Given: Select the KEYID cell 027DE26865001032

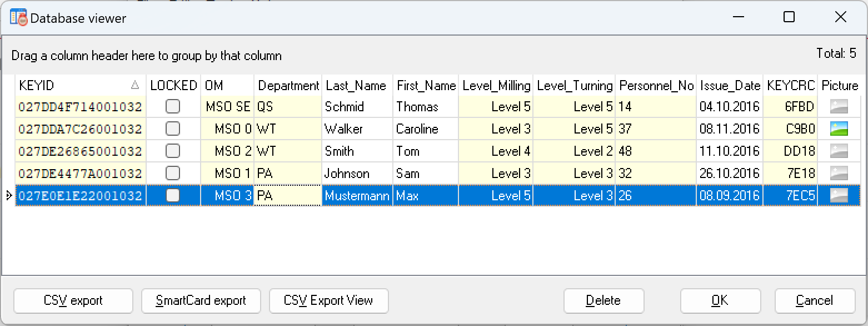Looking at the screenshot, I should click(x=80, y=151).
